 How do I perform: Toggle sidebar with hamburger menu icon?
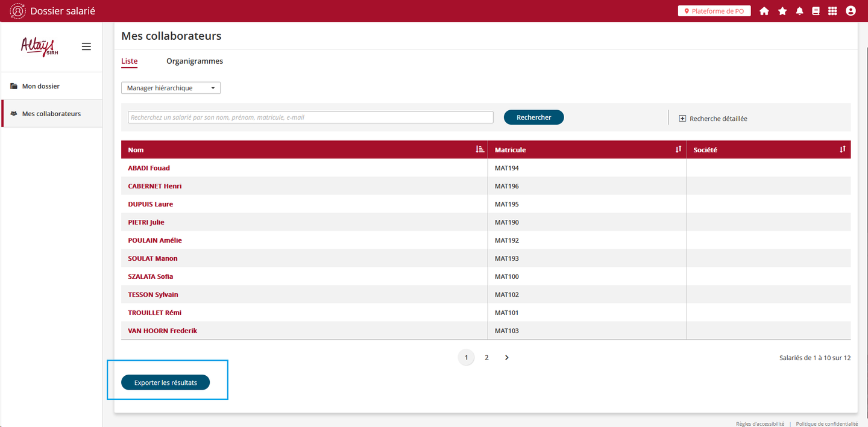86,46
